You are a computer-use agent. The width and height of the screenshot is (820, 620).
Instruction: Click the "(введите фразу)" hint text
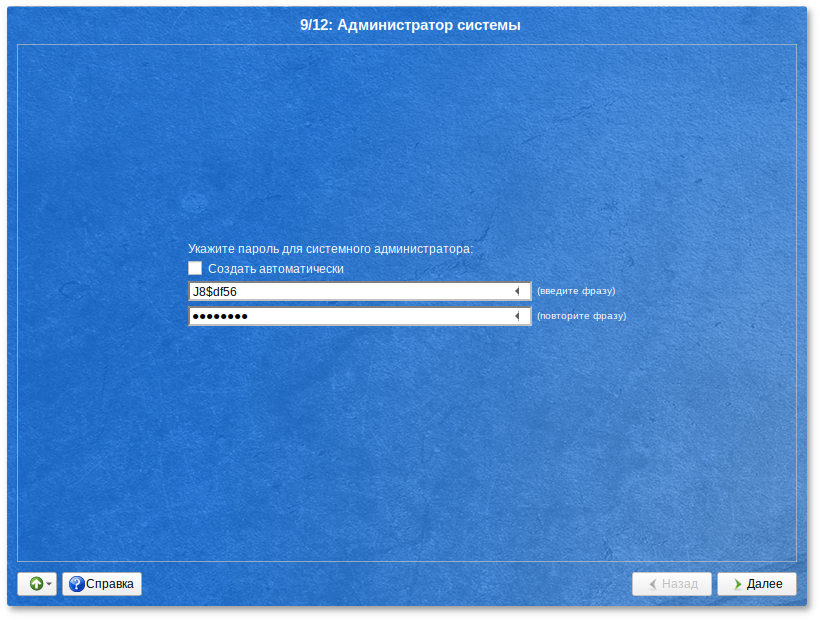pyautogui.click(x=576, y=291)
